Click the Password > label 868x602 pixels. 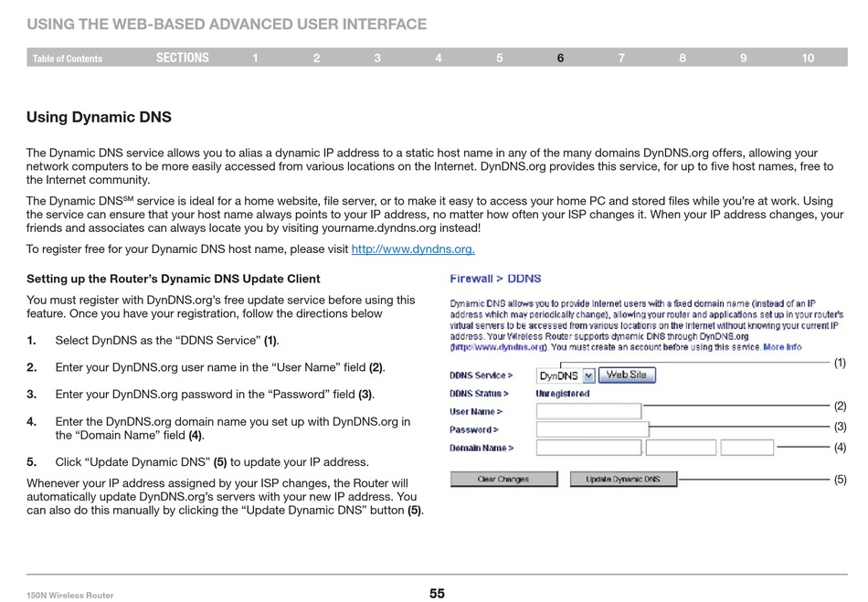coord(474,429)
